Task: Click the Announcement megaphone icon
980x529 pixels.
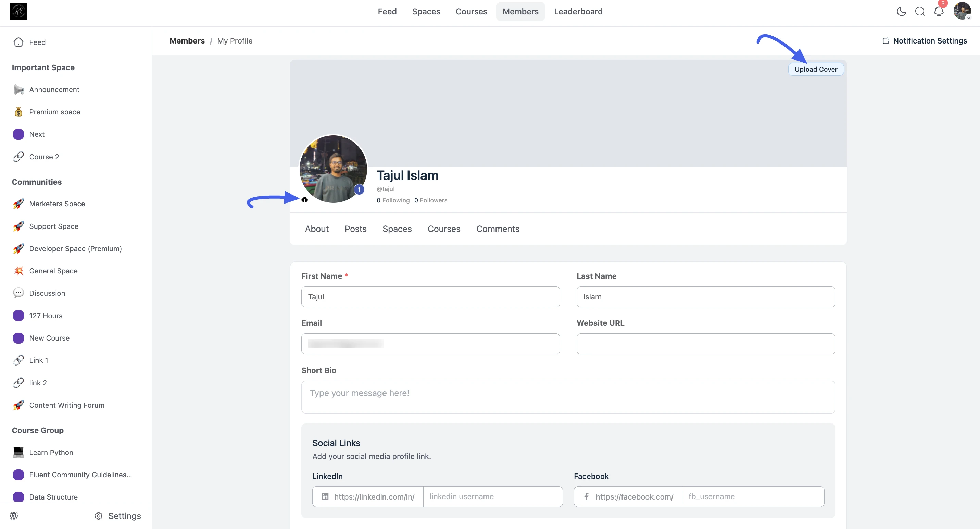Action: 18,89
